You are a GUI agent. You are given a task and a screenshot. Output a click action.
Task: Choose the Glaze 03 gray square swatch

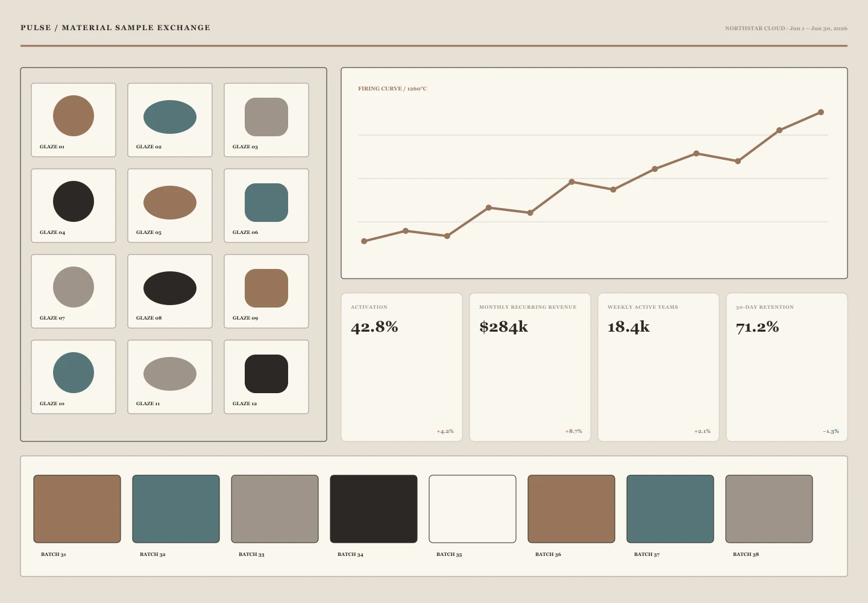(x=266, y=117)
